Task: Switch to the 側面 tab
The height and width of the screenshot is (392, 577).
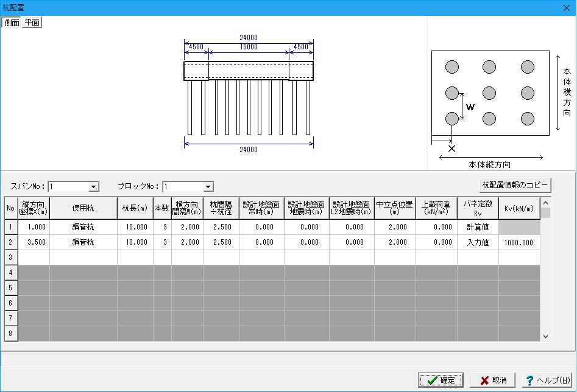Action: pyautogui.click(x=12, y=23)
